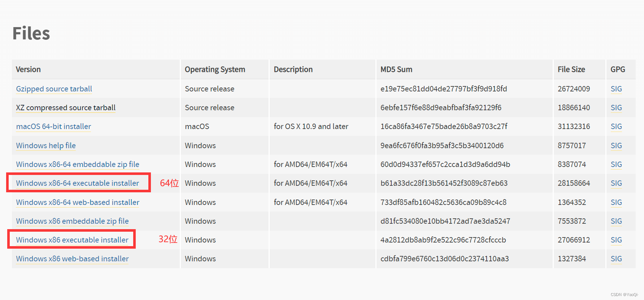Click SIG link in macOS installer row
The height and width of the screenshot is (300, 644).
point(616,127)
